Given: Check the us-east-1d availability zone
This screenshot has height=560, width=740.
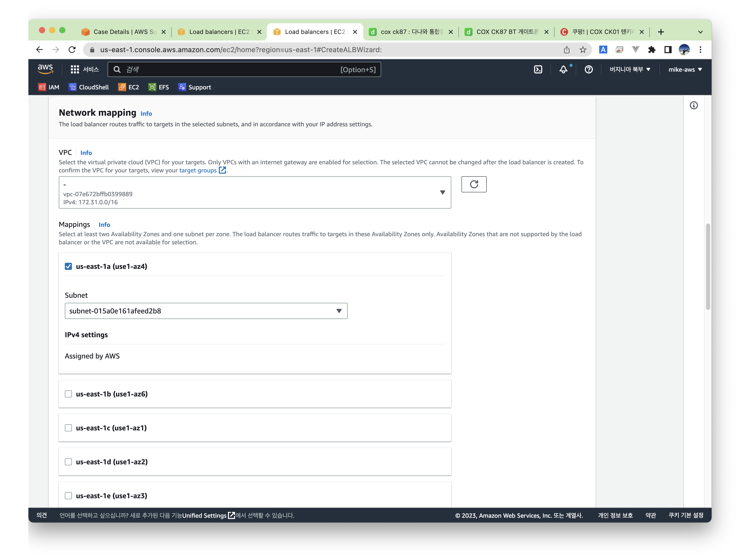Looking at the screenshot, I should (x=69, y=462).
